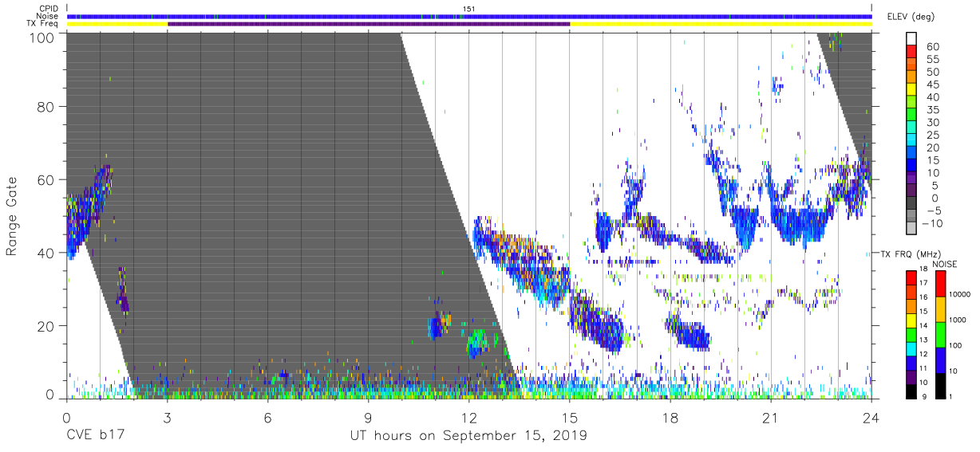
Task: Click the 'ELEV (deg)' colorbar title
Action: point(910,17)
